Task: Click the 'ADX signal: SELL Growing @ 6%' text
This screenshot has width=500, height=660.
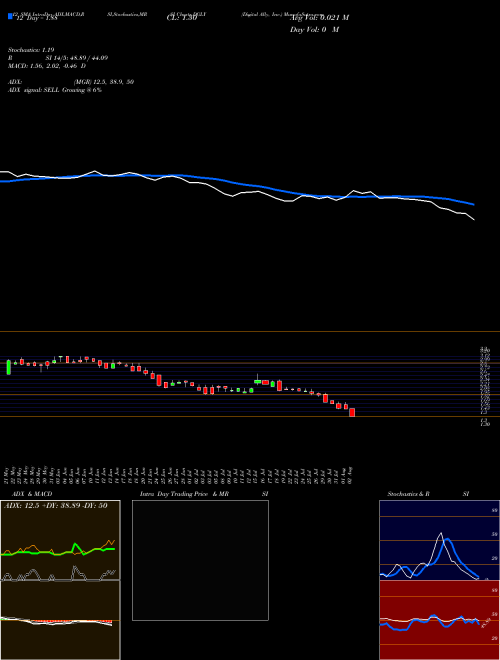Action: click(x=55, y=90)
